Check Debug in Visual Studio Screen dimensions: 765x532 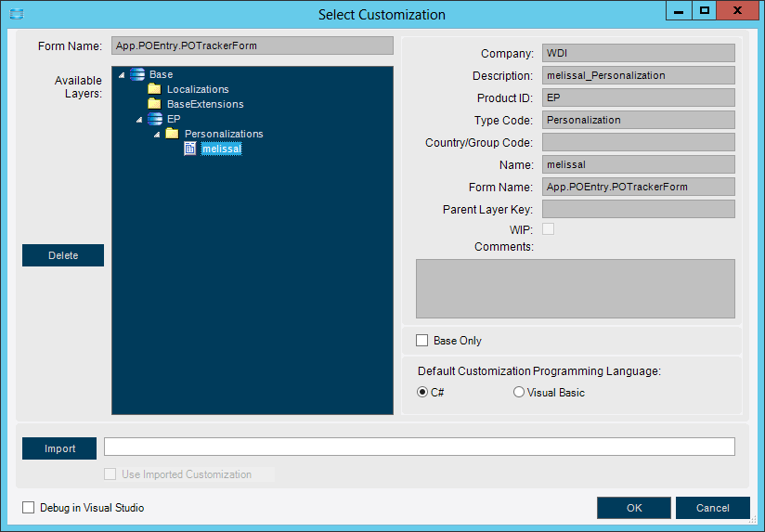coord(28,508)
